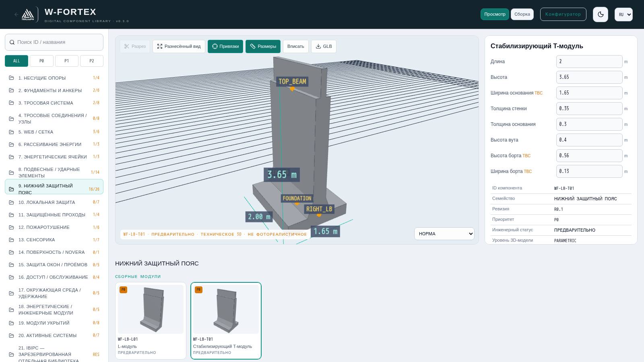Download model via GLB button
The width and height of the screenshot is (644, 362).
[324, 46]
